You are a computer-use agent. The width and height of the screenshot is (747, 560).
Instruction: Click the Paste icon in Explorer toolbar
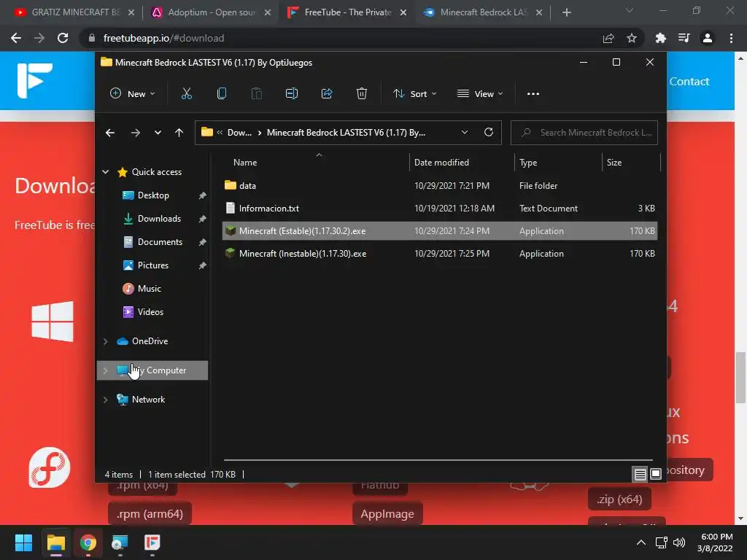click(256, 94)
